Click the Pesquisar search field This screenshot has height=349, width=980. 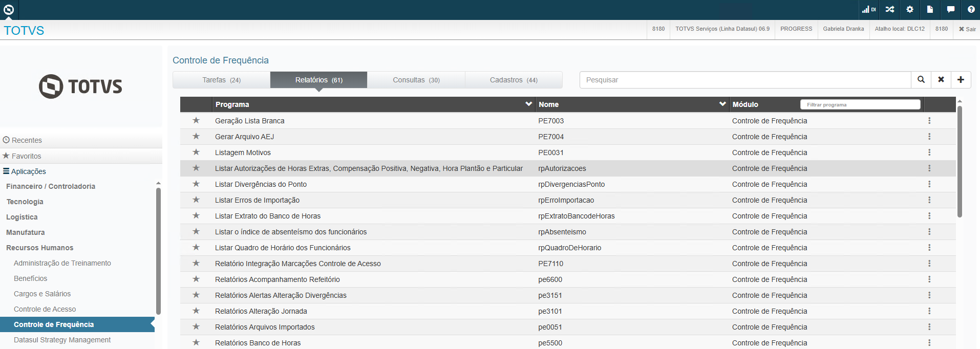click(745, 80)
